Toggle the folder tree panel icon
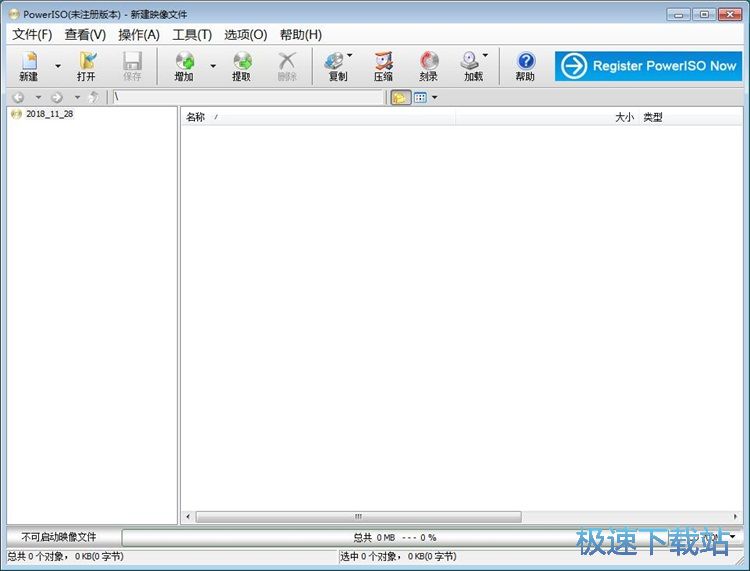This screenshot has width=750, height=571. [x=401, y=98]
